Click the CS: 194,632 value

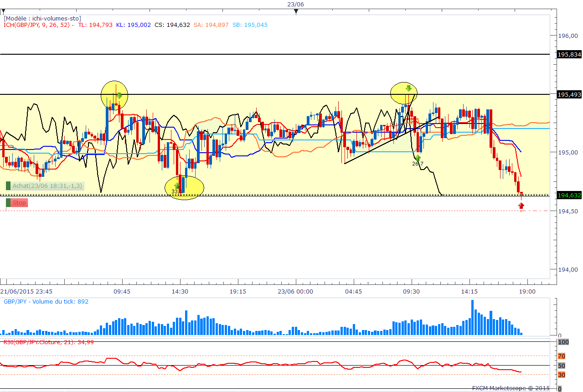click(x=173, y=25)
